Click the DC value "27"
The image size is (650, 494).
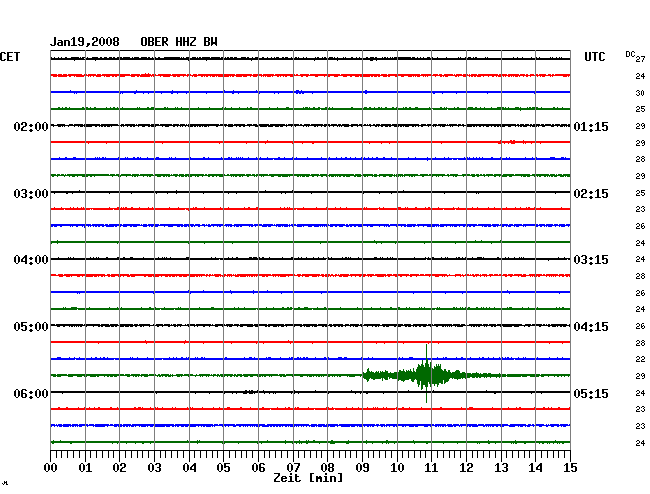click(x=640, y=59)
